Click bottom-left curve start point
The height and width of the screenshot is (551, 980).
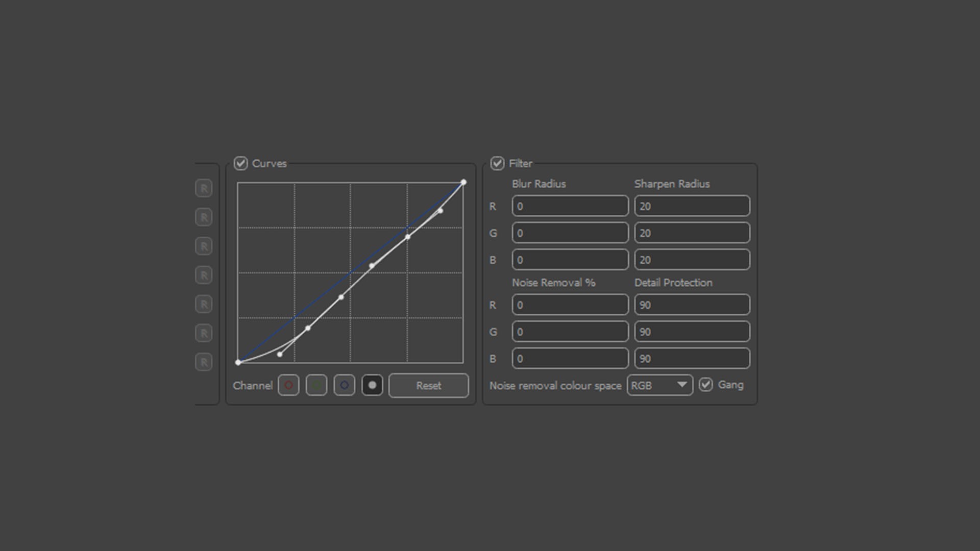click(238, 362)
